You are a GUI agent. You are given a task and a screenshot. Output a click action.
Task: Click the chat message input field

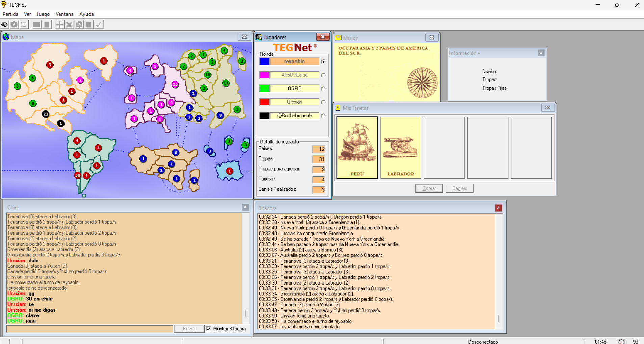tap(89, 329)
